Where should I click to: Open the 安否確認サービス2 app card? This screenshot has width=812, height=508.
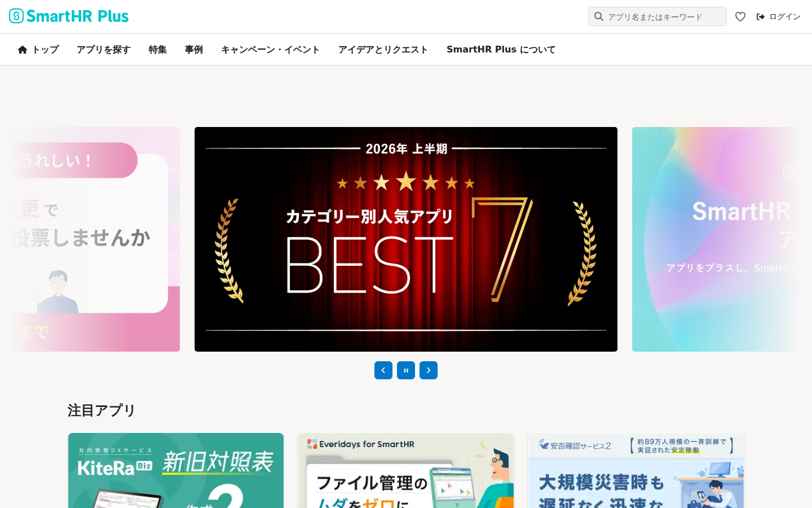pyautogui.click(x=636, y=471)
